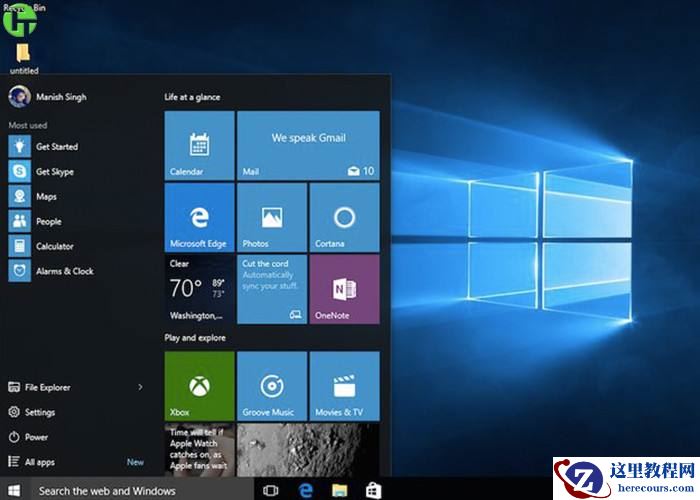Click the People app icon

(20, 221)
